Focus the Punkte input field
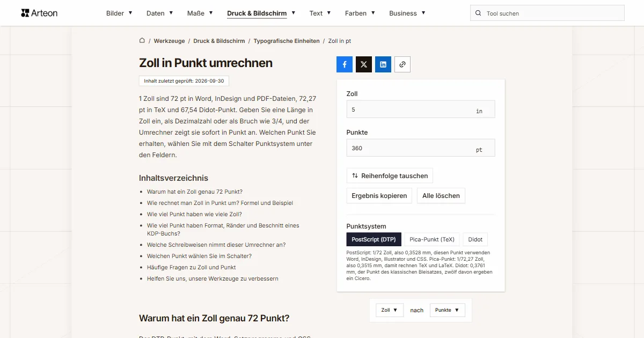Screen dimensions: 644x338 421,148
